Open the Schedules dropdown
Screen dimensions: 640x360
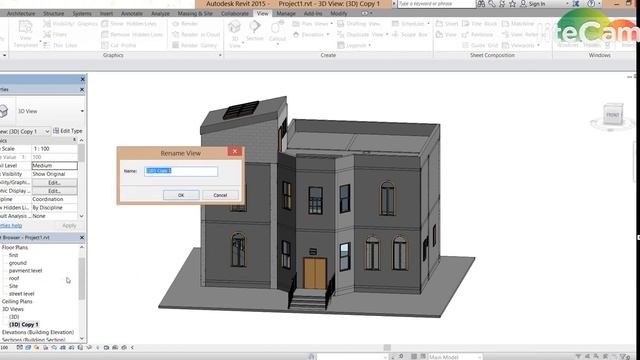click(411, 24)
